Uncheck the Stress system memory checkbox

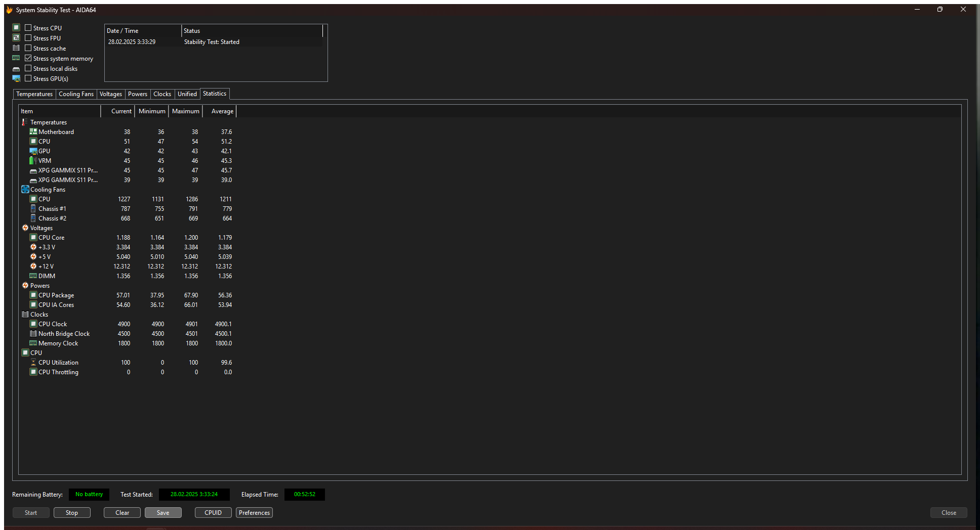click(x=28, y=58)
